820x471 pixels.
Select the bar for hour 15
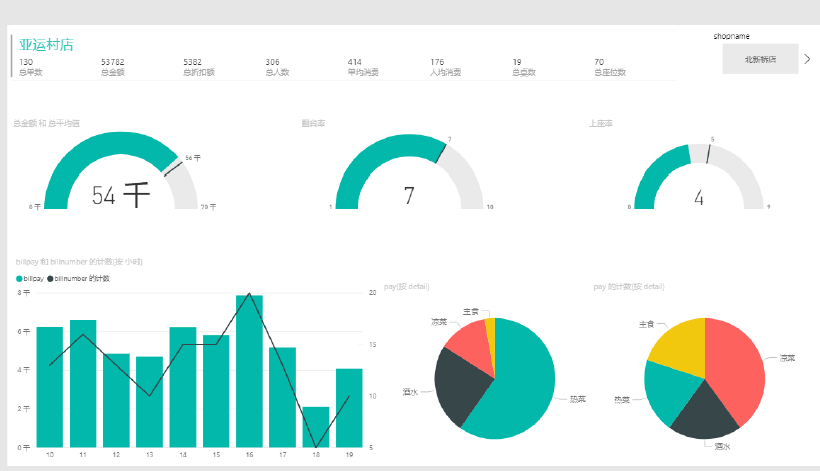click(216, 391)
